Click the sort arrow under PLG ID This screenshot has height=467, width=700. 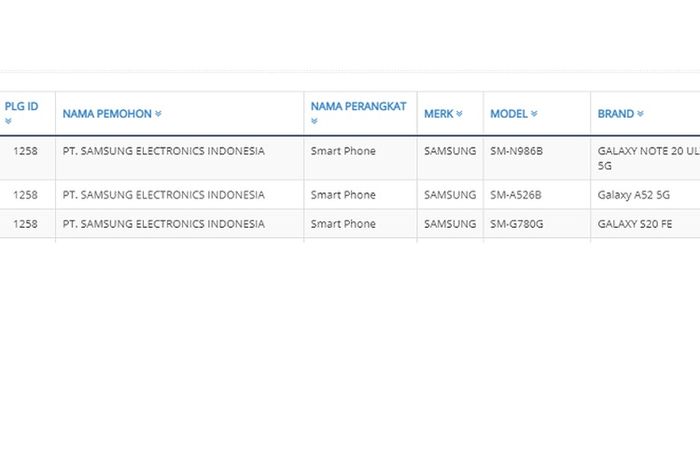[8, 122]
